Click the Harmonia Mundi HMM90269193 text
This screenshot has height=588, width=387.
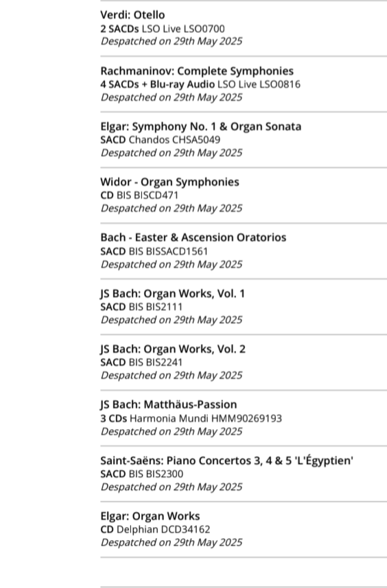[206, 419]
